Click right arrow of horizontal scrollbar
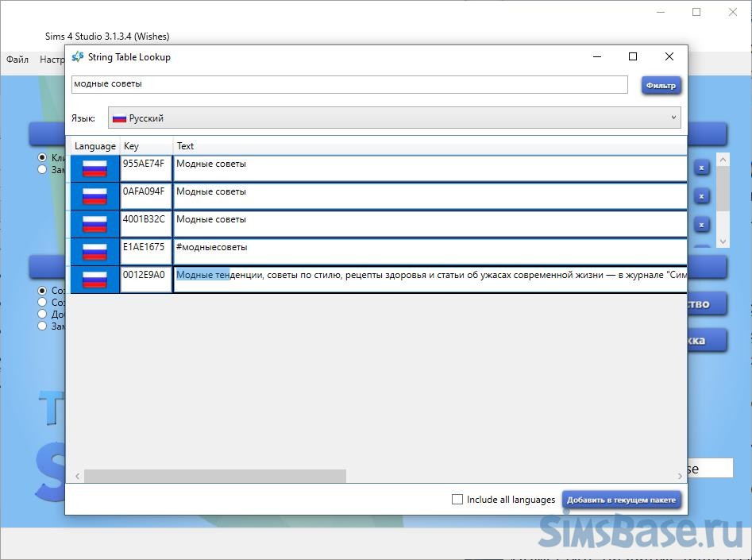The height and width of the screenshot is (560, 752). (x=681, y=476)
